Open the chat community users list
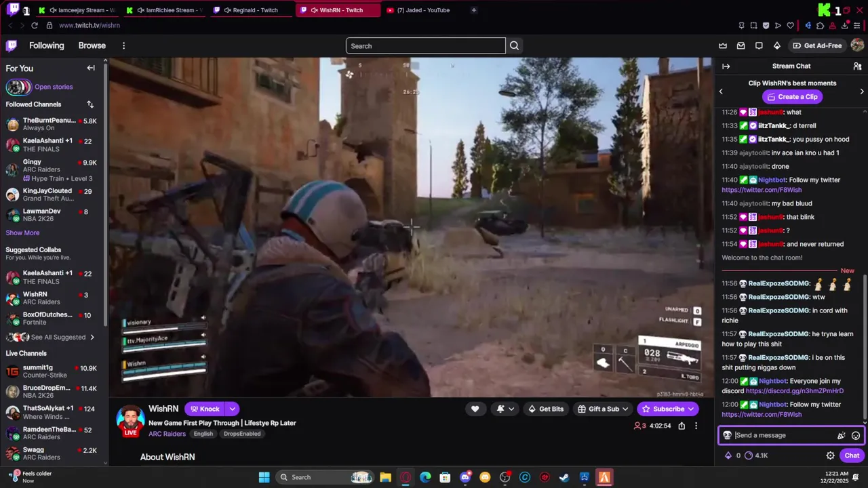 pyautogui.click(x=857, y=66)
